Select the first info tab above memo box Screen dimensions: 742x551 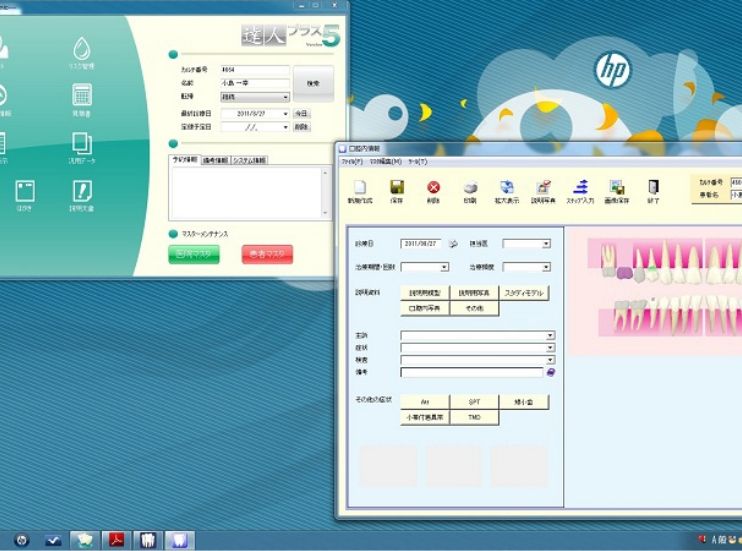(x=185, y=160)
